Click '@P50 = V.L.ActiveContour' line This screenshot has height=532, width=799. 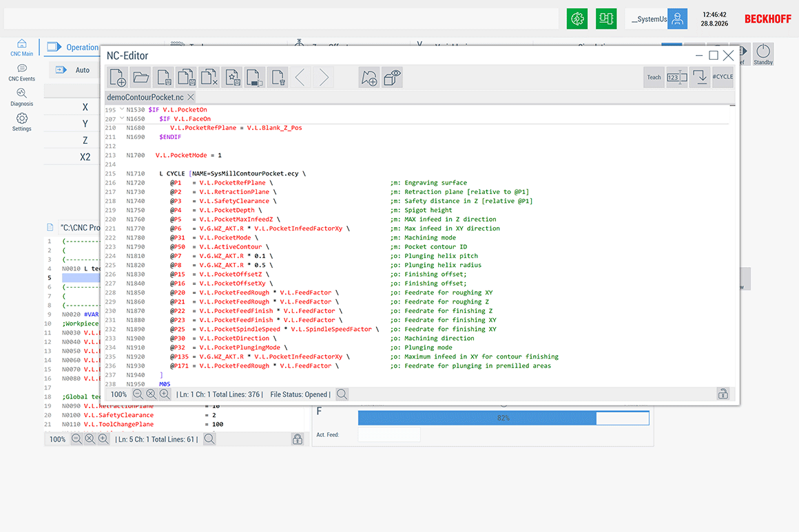pos(220,247)
